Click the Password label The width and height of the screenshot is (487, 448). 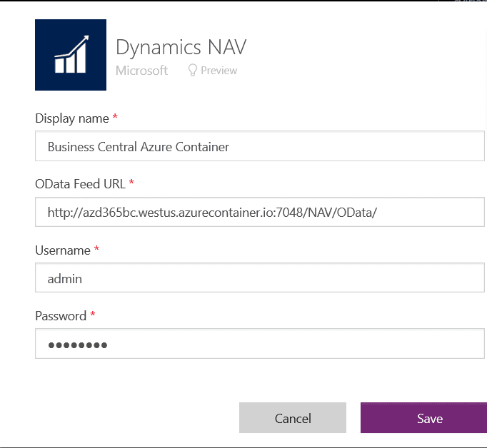coord(61,316)
